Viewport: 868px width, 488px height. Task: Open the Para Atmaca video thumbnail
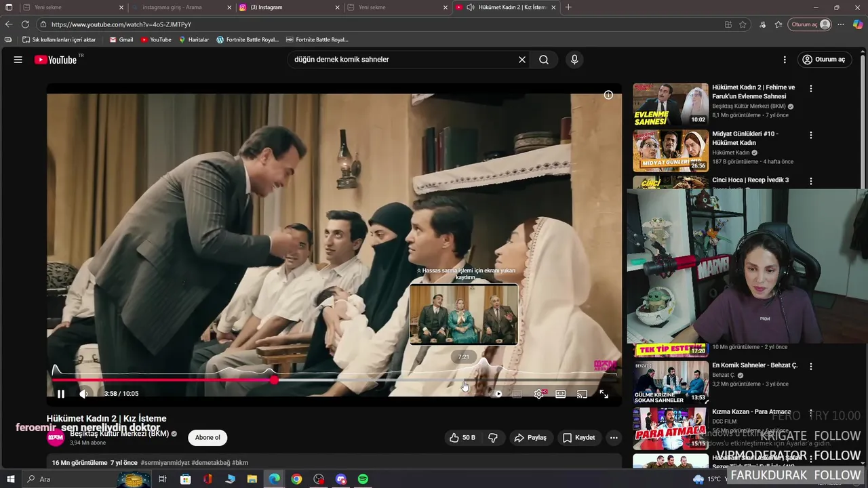click(671, 428)
